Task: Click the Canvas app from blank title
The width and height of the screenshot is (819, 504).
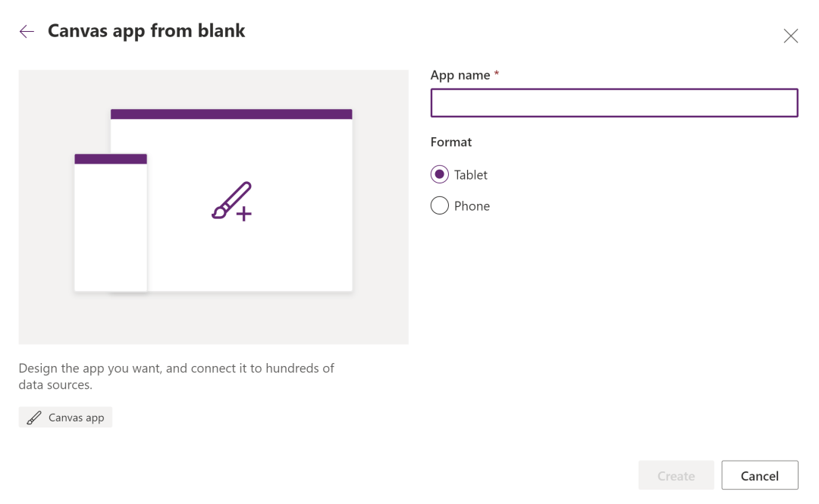Action: coord(146,31)
